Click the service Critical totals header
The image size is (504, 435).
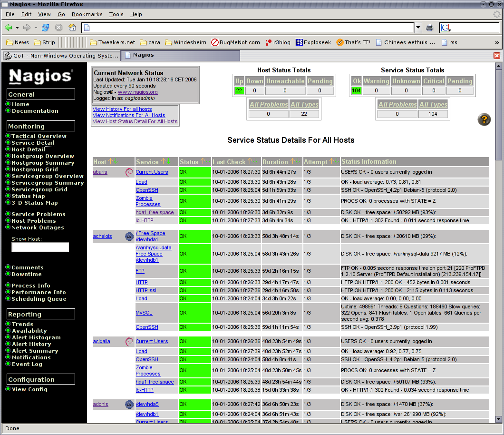tap(434, 81)
